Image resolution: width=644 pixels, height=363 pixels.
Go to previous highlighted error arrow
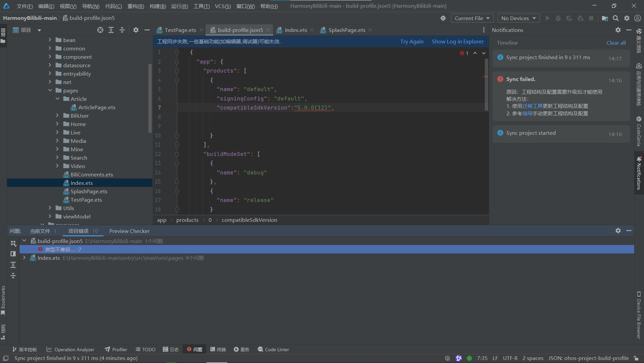coord(475,53)
